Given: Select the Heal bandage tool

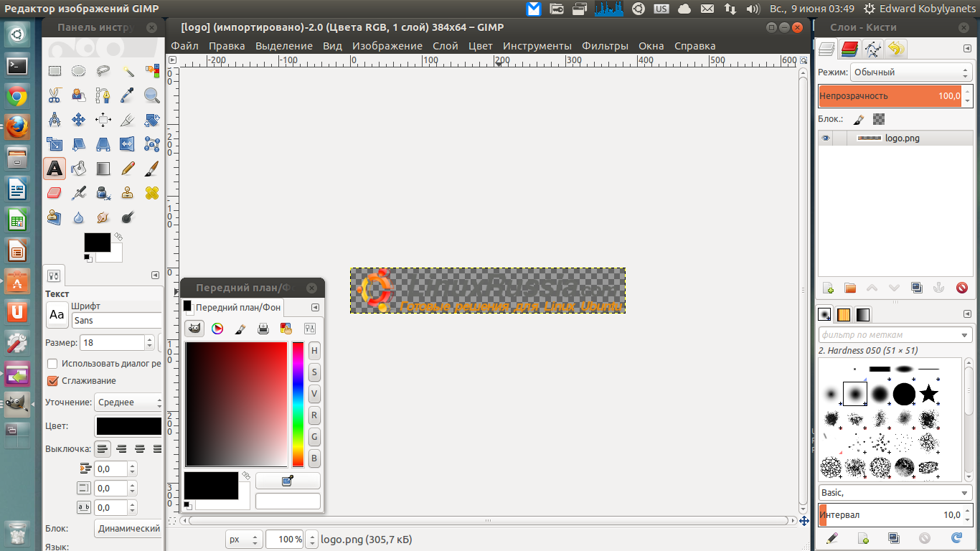Looking at the screenshot, I should point(152,193).
